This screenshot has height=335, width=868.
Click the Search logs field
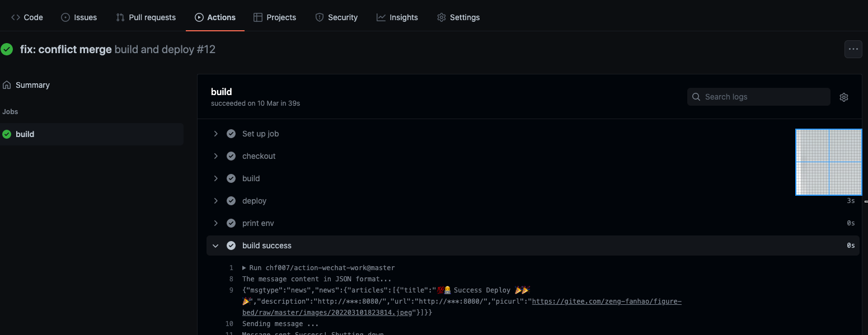tap(758, 97)
